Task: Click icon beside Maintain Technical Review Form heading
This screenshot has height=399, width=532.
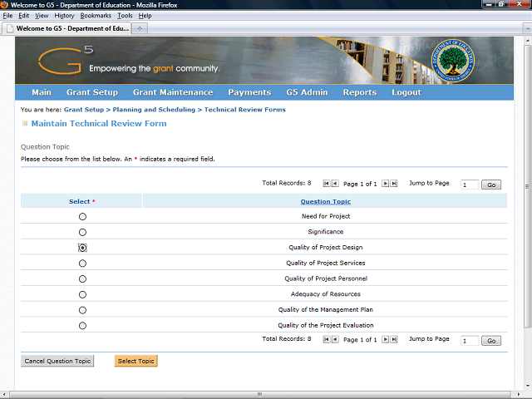Action: tap(25, 124)
